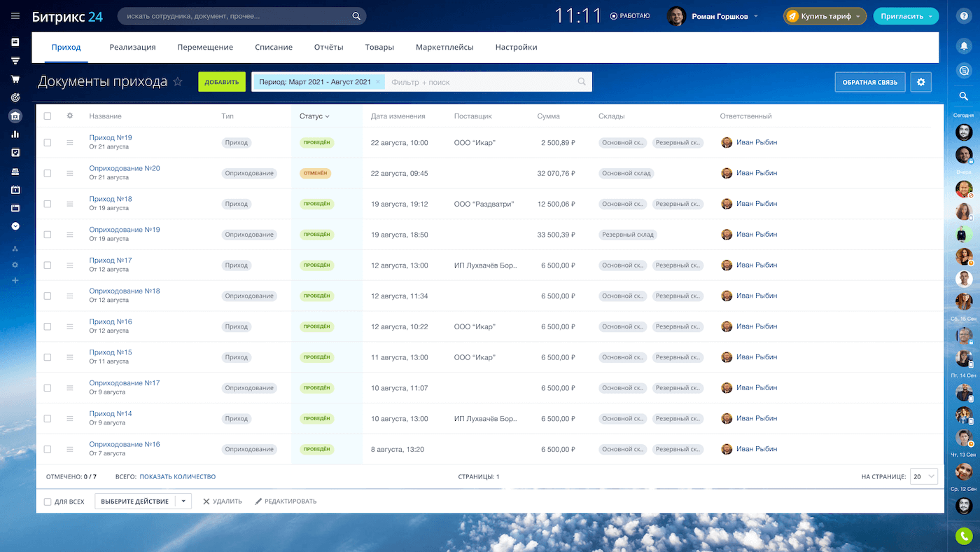Open the search magnifier on the right panel

964,96
